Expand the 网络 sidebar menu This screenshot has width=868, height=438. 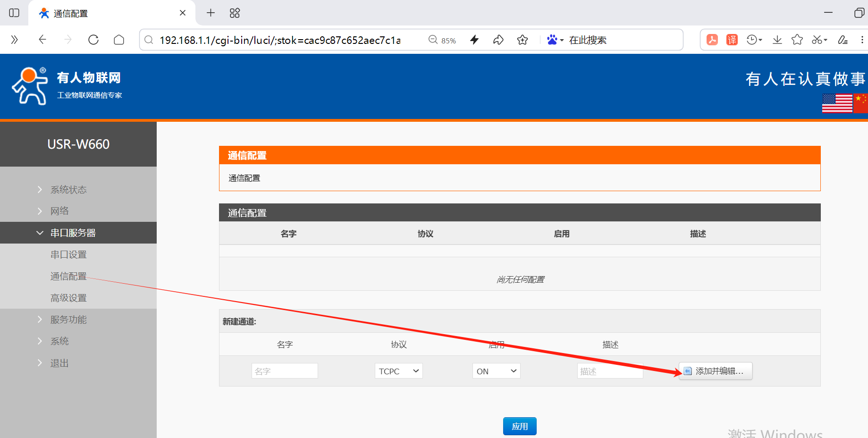(59, 211)
